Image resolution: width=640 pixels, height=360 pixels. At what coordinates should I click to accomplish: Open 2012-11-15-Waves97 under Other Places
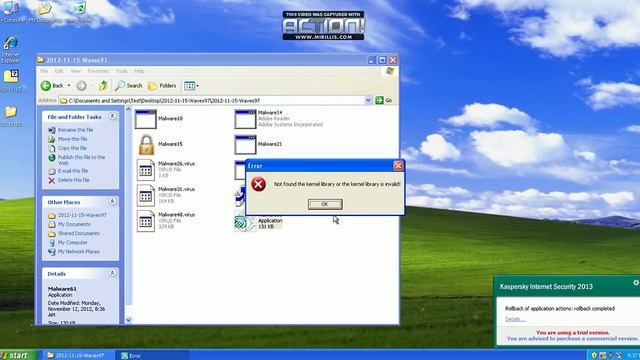coord(82,215)
